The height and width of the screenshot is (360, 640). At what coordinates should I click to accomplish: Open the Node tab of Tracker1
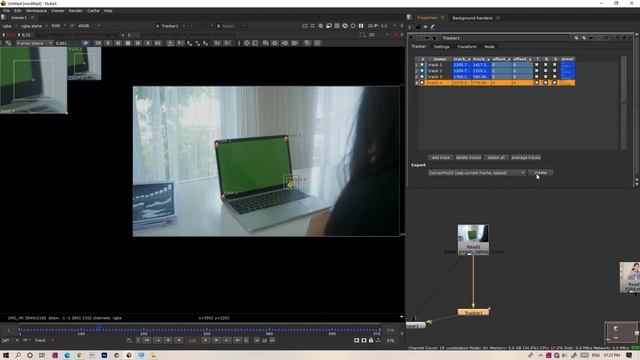click(489, 47)
